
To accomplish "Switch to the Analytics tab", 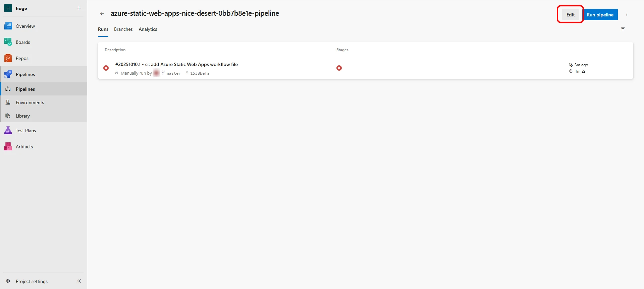I will click(x=148, y=29).
